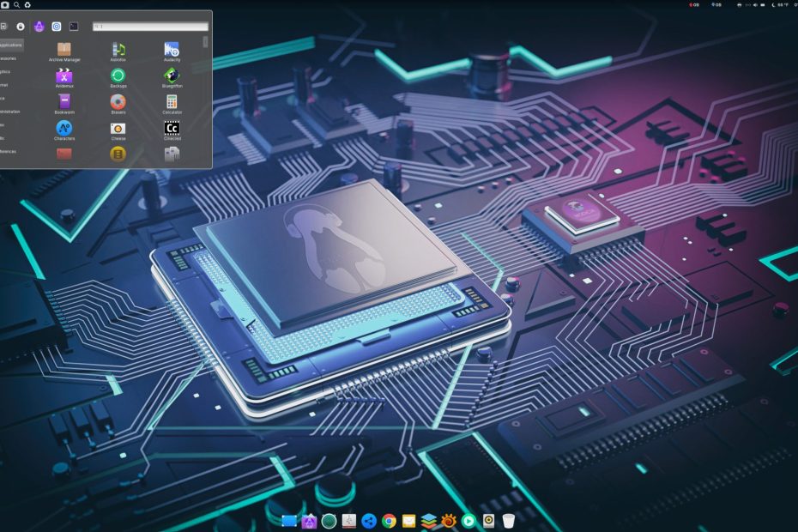Select the Internet category in menu
Screen dimensions: 798x532
(5, 85)
